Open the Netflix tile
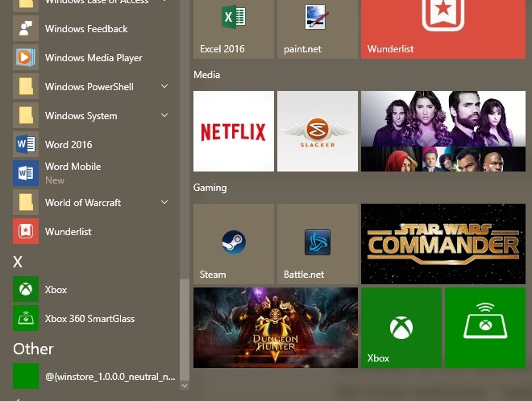This screenshot has height=401, width=532. [234, 131]
